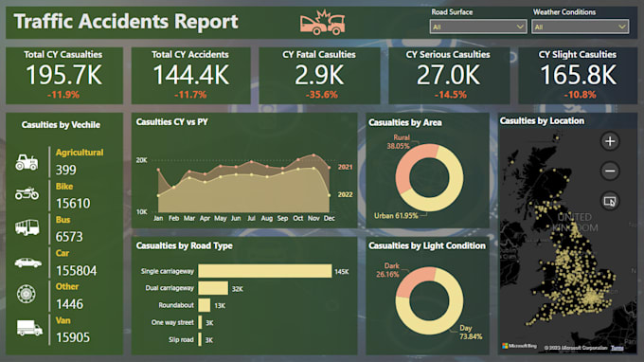Screen dimensions: 644x362
Task: Open the Road Surface dropdown
Action: [478, 27]
